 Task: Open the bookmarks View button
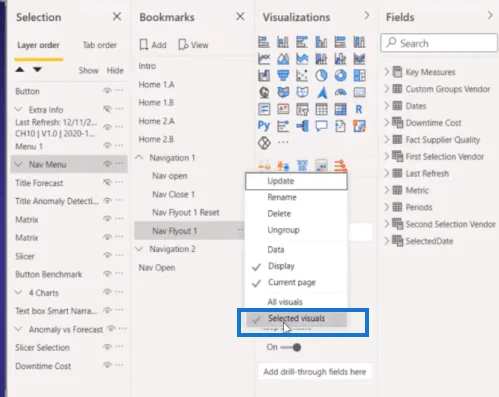(193, 45)
